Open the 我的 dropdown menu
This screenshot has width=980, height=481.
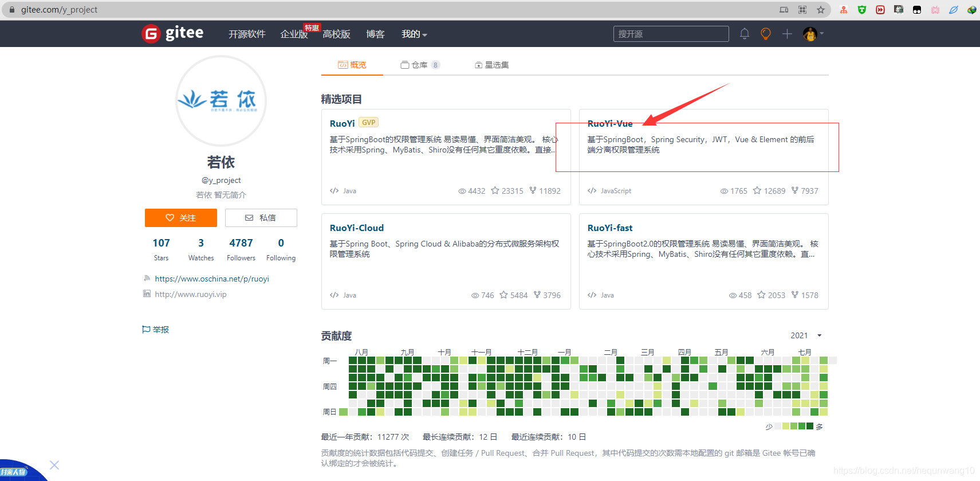tap(414, 34)
